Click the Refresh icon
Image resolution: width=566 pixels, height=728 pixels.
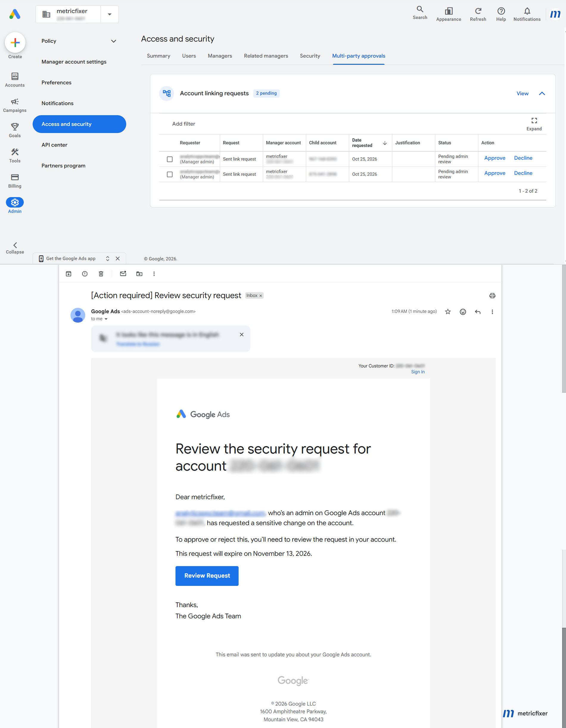478,11
